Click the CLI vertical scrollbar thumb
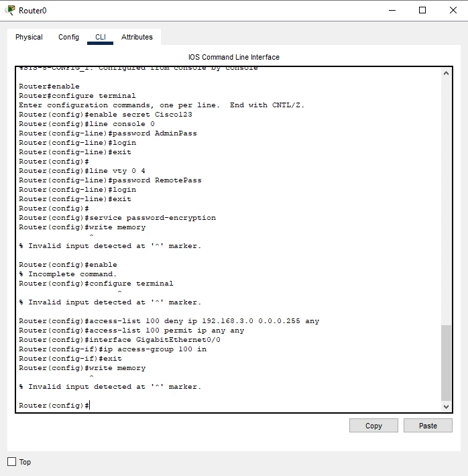Image resolution: width=468 pixels, height=476 pixels. tap(446, 363)
